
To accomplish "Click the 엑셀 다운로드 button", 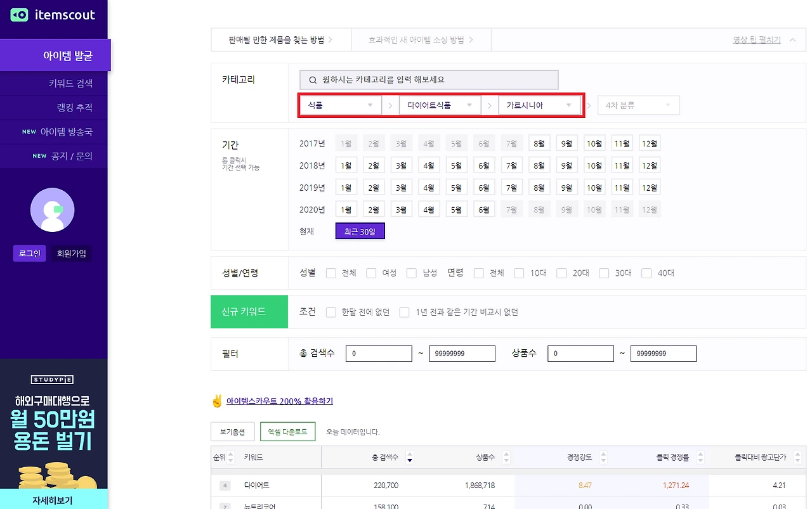I will [287, 431].
